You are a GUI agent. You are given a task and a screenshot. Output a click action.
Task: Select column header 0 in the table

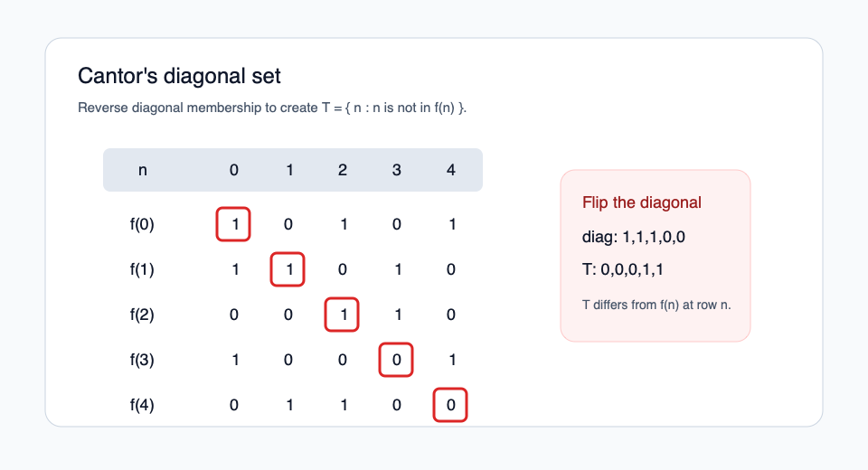click(x=234, y=170)
